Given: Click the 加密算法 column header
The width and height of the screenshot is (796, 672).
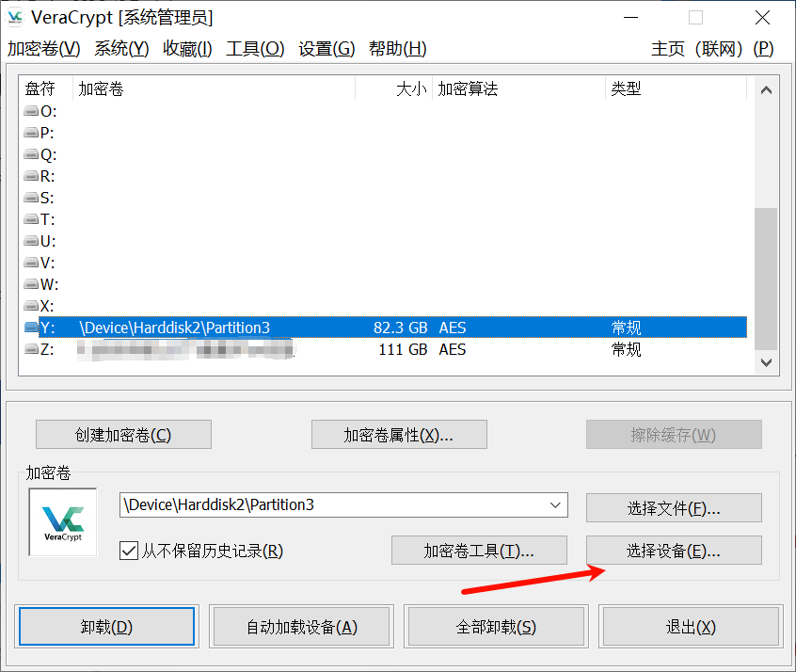Looking at the screenshot, I should click(x=518, y=88).
